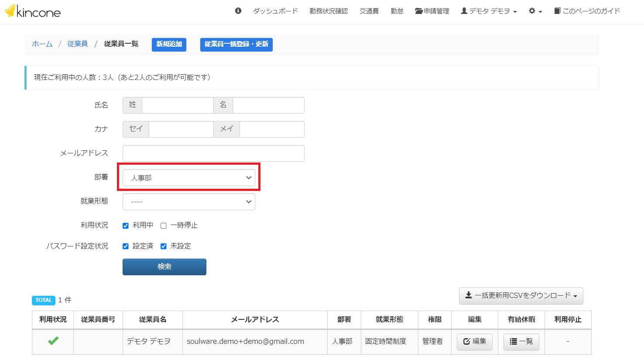Image resolution: width=644 pixels, height=360 pixels.
Task: Click the 編集 button for デモタ デモヲ
Action: tap(475, 342)
